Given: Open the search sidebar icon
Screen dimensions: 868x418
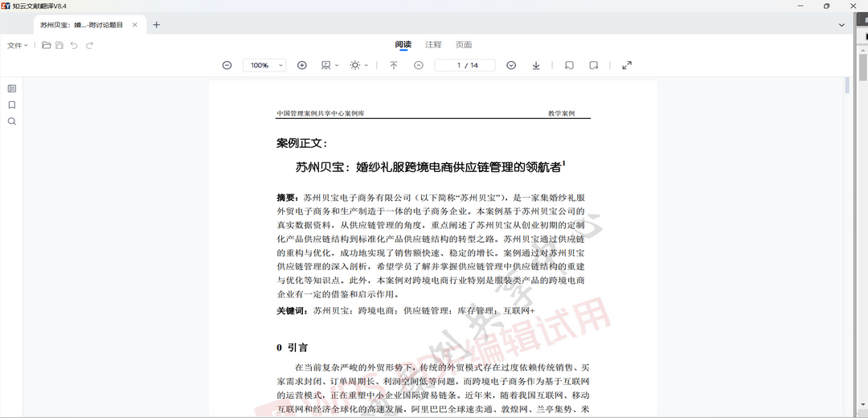Looking at the screenshot, I should (x=11, y=122).
